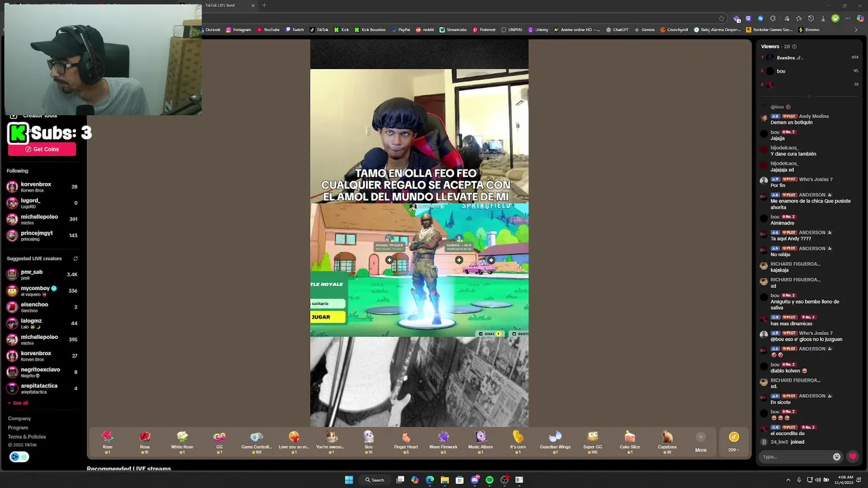Send the It's corn gift

(517, 441)
